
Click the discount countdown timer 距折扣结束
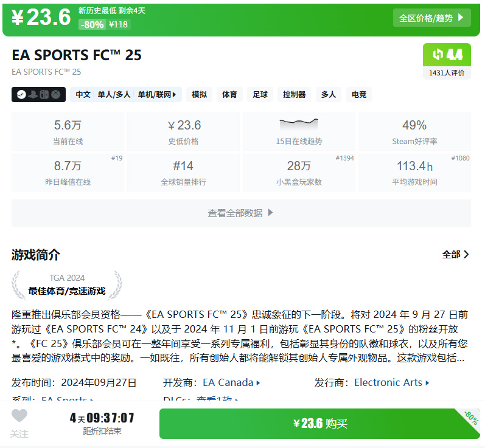click(102, 423)
